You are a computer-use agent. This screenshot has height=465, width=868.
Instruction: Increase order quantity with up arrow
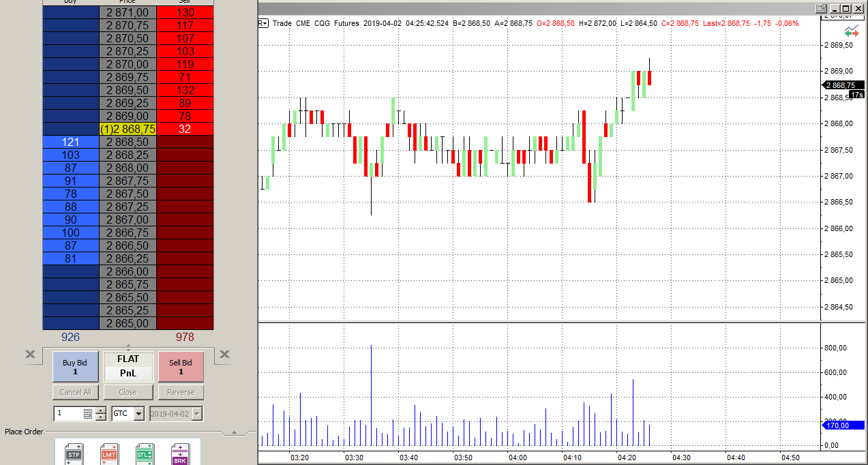(x=101, y=410)
